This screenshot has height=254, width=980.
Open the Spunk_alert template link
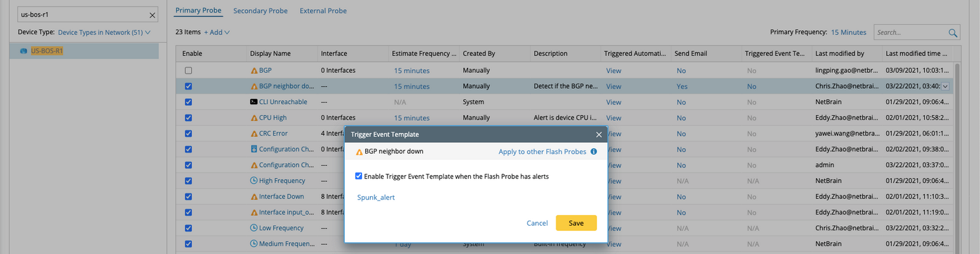click(376, 197)
